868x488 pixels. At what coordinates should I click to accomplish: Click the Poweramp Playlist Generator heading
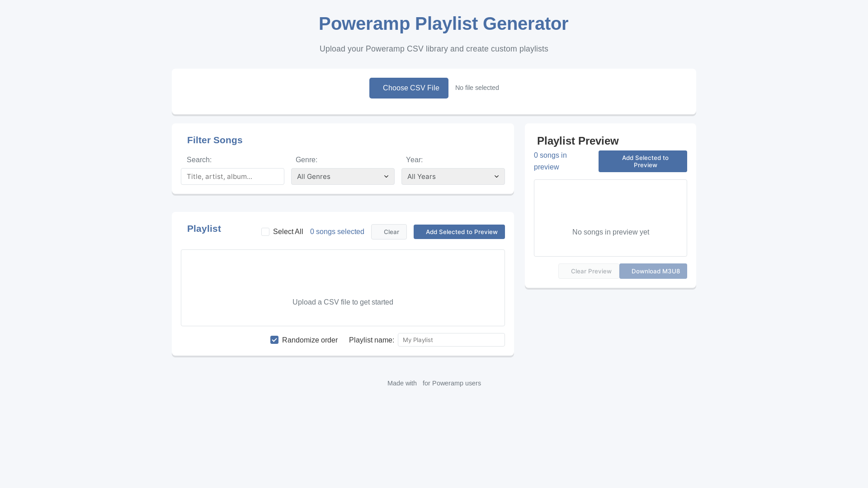tap(443, 23)
